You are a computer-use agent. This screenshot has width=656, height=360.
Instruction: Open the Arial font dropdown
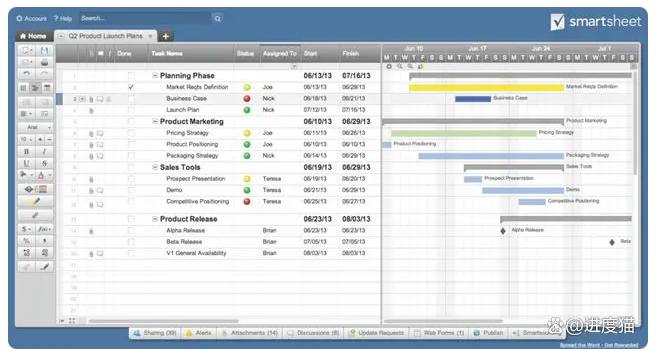[36, 127]
